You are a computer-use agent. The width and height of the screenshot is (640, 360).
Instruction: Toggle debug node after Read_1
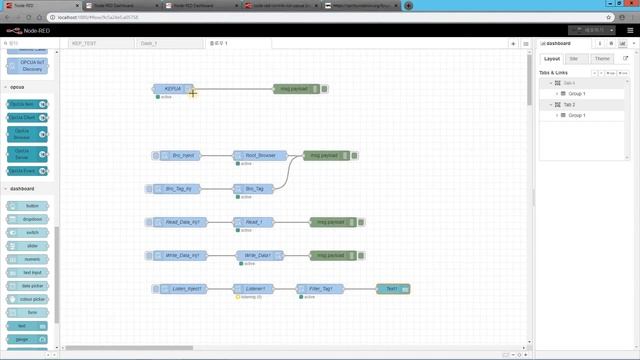pyautogui.click(x=361, y=222)
